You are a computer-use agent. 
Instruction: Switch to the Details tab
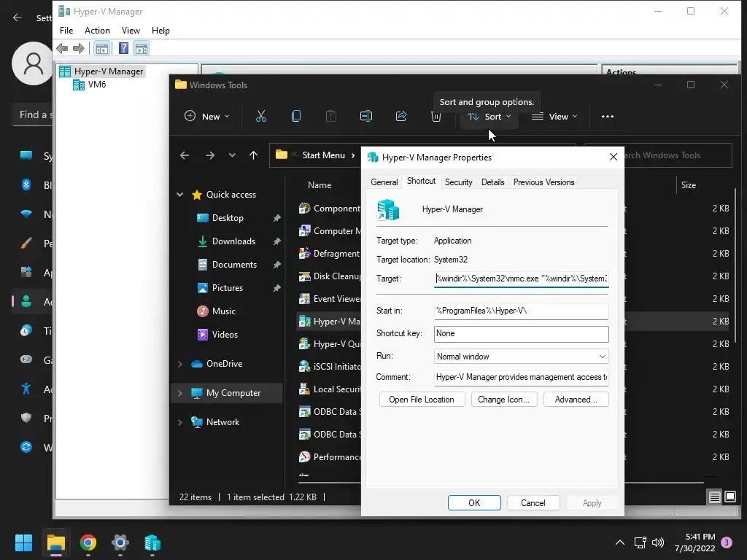click(x=492, y=182)
